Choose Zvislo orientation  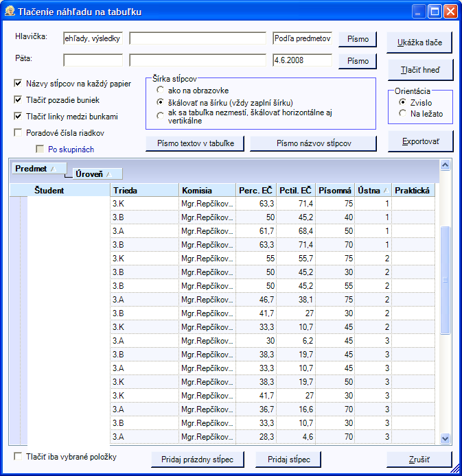tap(402, 102)
